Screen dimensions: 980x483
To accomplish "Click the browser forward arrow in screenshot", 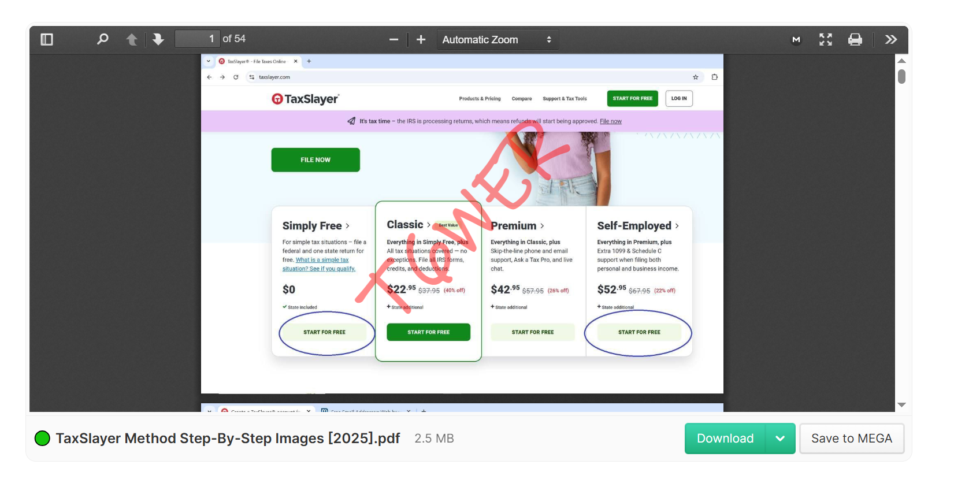I will click(222, 77).
